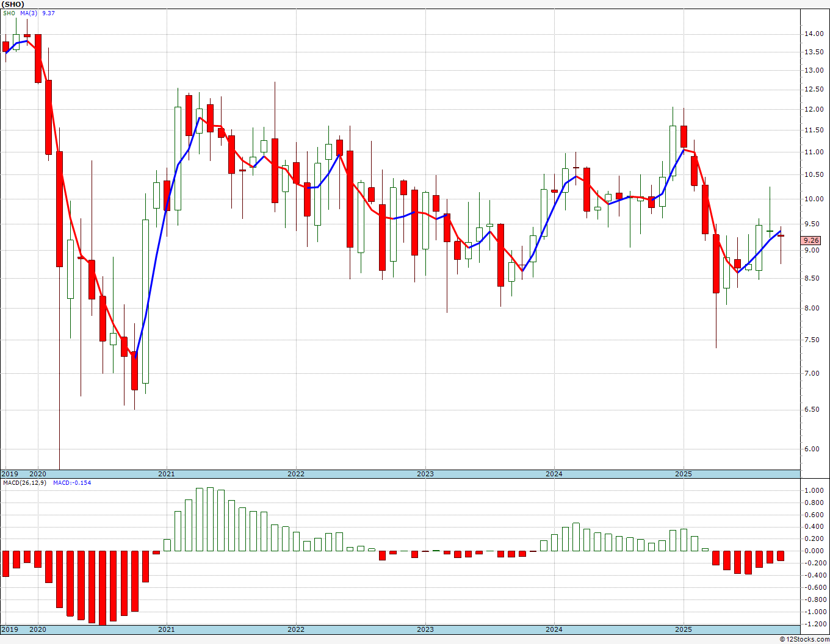Image resolution: width=830 pixels, height=644 pixels.
Task: Click the 8.50 price axis label
Action: (x=812, y=279)
